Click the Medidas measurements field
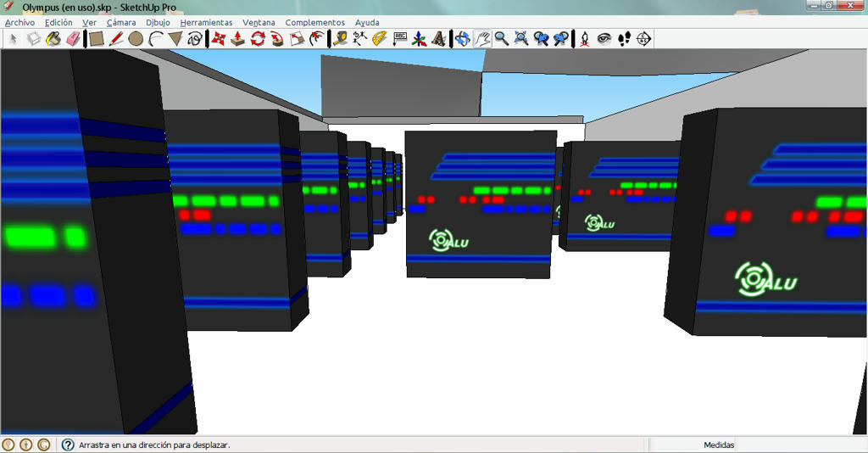 [x=802, y=445]
